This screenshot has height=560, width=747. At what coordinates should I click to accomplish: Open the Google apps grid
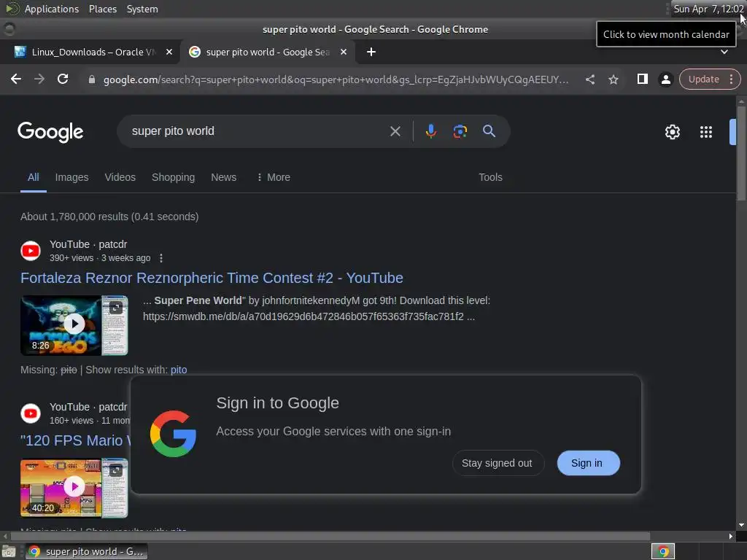click(x=706, y=132)
